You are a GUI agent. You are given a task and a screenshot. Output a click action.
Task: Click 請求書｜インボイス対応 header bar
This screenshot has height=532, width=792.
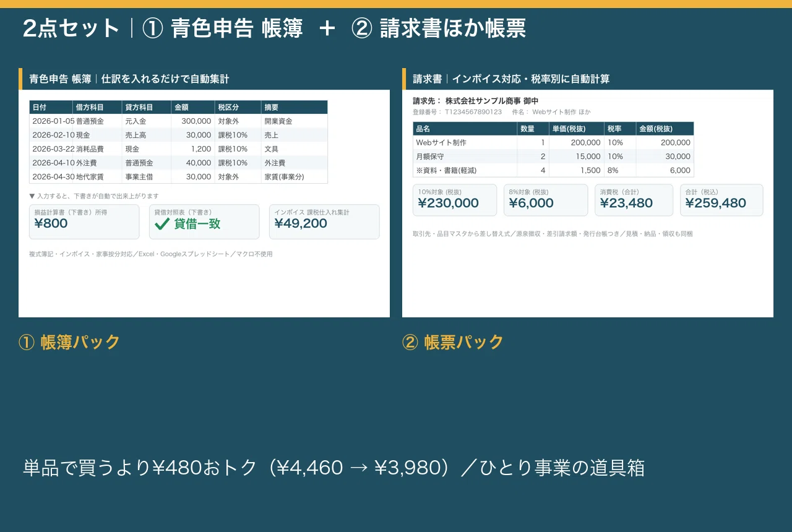[588, 79]
